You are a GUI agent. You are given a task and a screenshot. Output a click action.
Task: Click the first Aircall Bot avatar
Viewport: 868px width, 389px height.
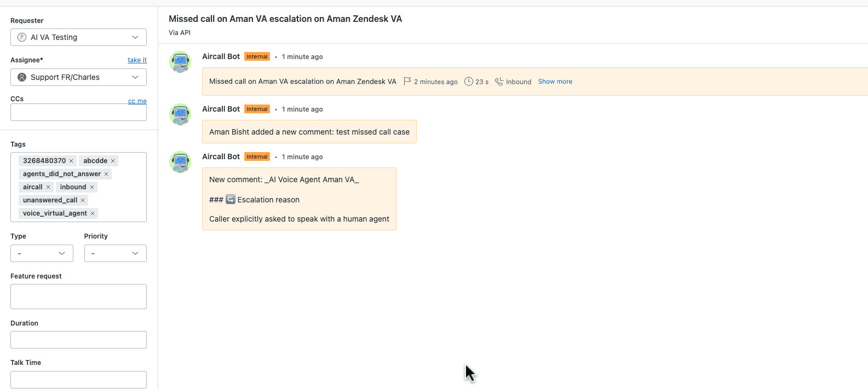[x=180, y=62]
